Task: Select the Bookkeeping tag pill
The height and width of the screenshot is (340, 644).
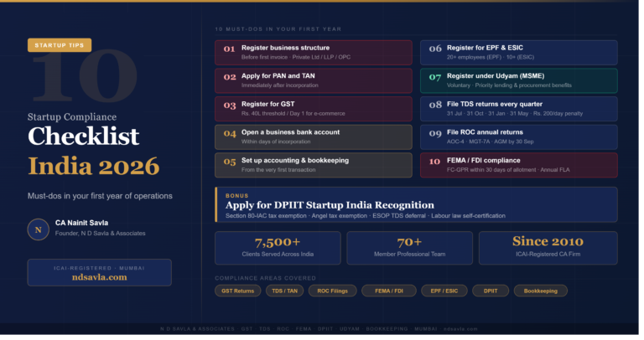Action: click(x=541, y=291)
